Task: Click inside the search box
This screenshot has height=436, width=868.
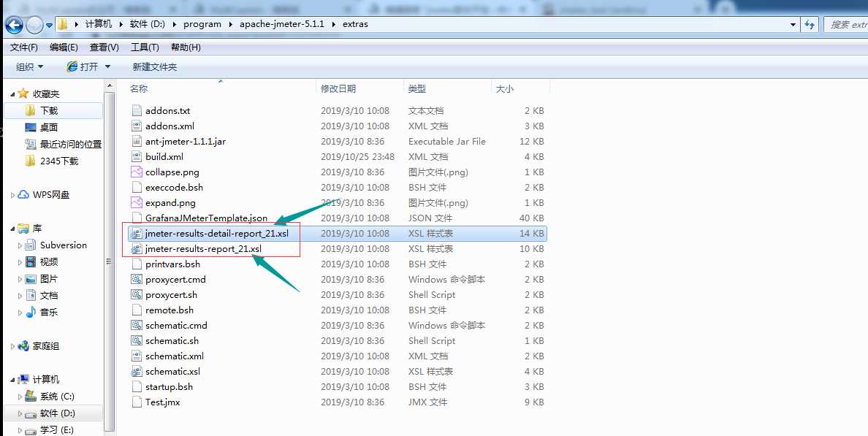Action: coord(846,24)
